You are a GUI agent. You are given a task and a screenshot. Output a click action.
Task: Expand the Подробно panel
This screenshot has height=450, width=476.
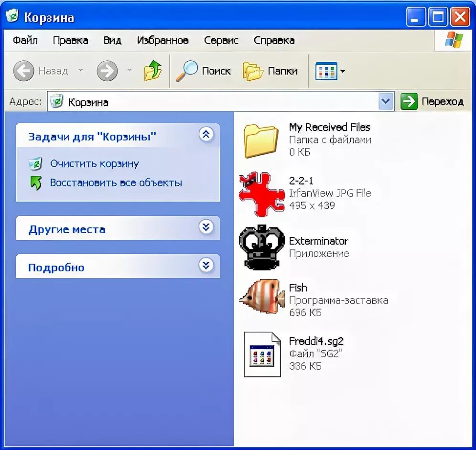tap(206, 265)
